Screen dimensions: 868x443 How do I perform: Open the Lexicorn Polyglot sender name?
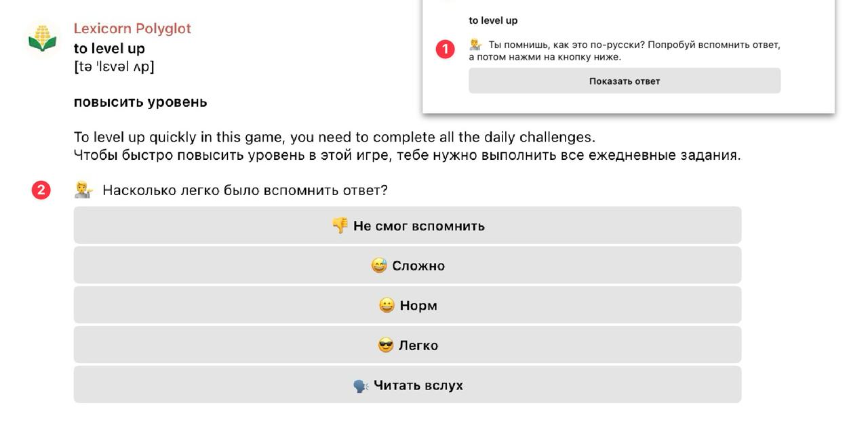132,28
